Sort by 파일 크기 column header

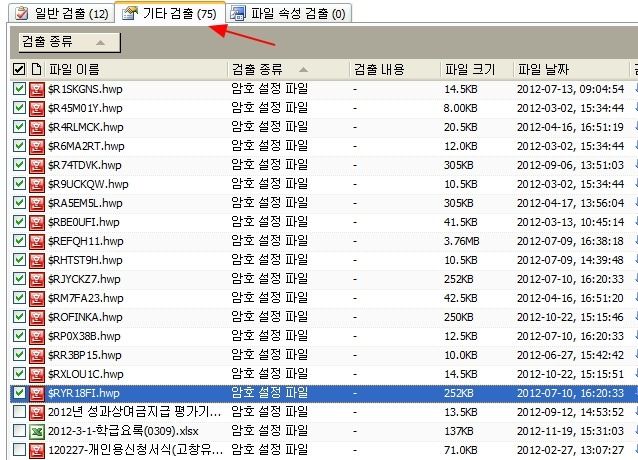click(477, 69)
